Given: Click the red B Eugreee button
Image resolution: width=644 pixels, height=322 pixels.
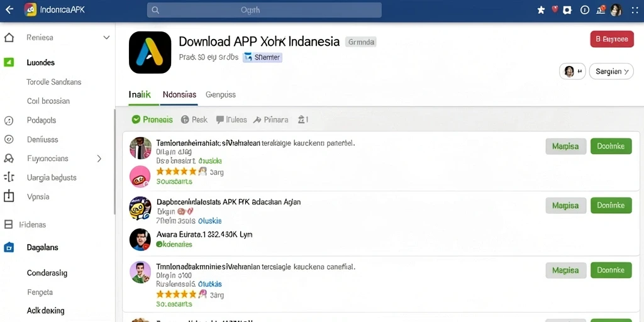Looking at the screenshot, I should click(x=611, y=39).
